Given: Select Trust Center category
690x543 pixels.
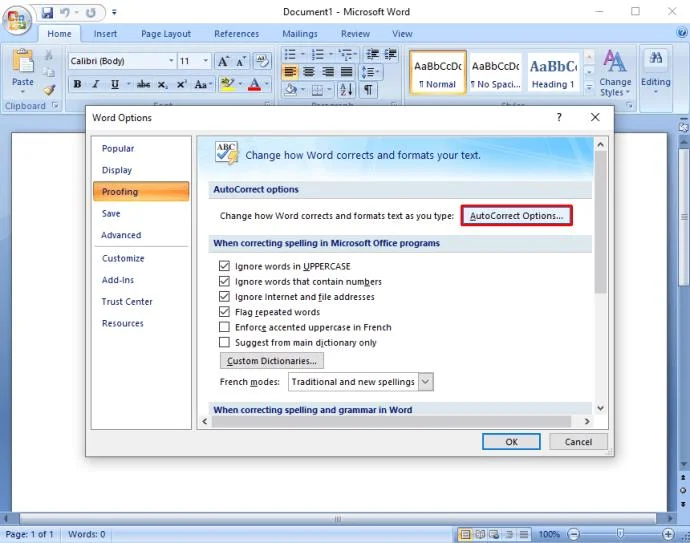Looking at the screenshot, I should click(x=127, y=301).
